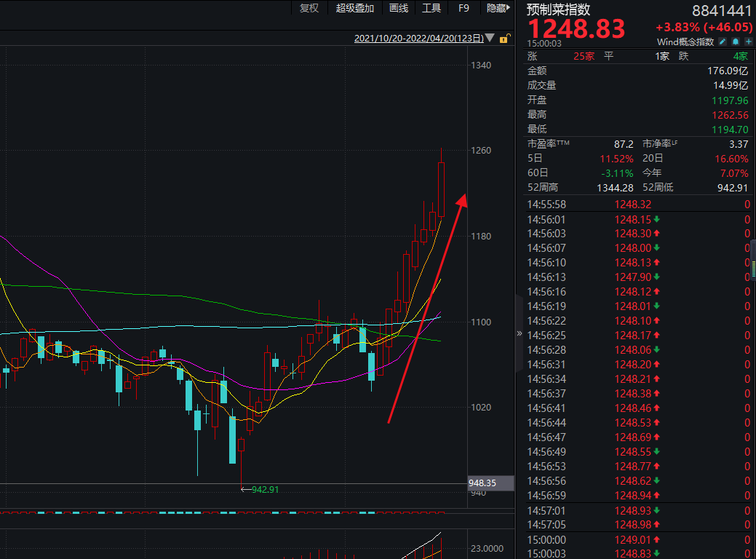Toggle the orange date range lock
Viewport: 756px width, 559px height.
(x=504, y=39)
